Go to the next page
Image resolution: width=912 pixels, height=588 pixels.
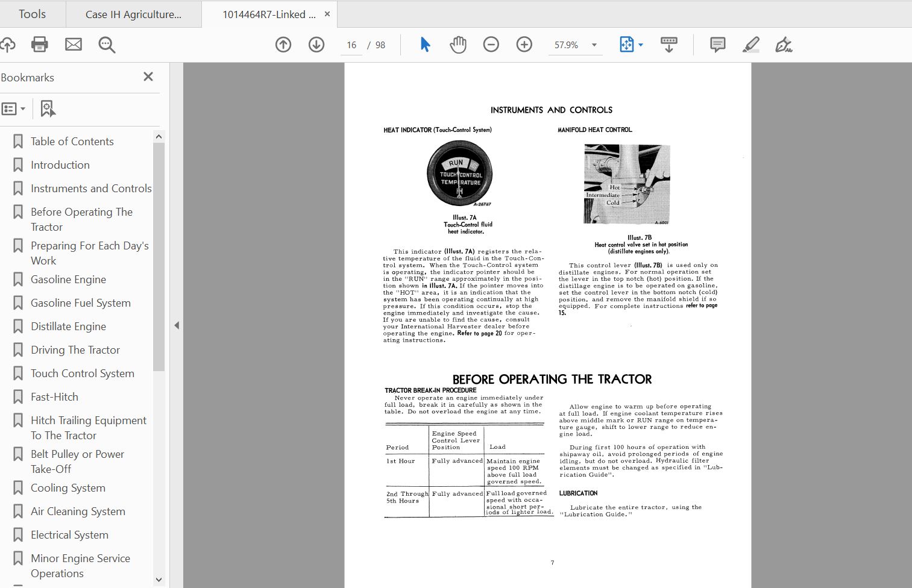click(x=316, y=44)
